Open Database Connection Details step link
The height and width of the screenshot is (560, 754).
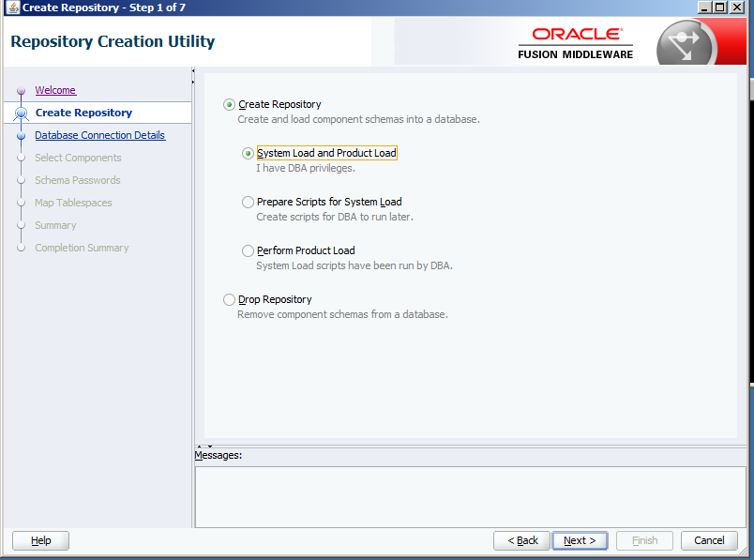click(x=99, y=135)
